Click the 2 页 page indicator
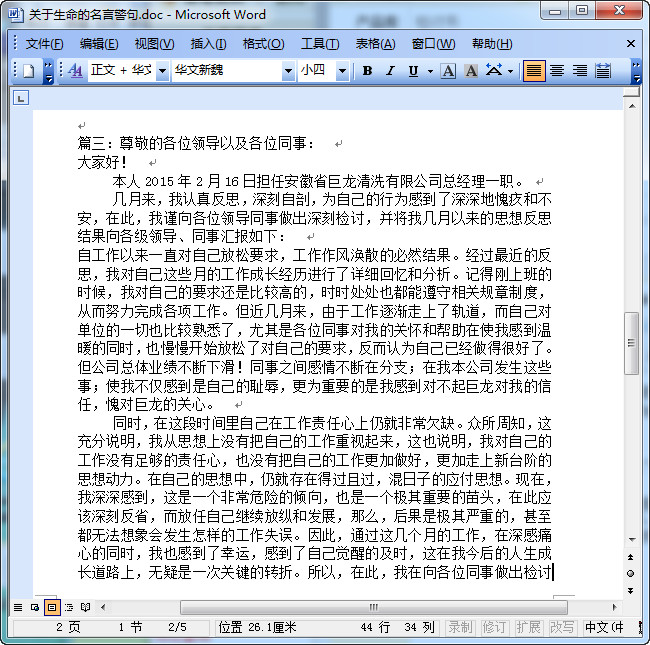The width and height of the screenshot is (650, 645). 68,627
